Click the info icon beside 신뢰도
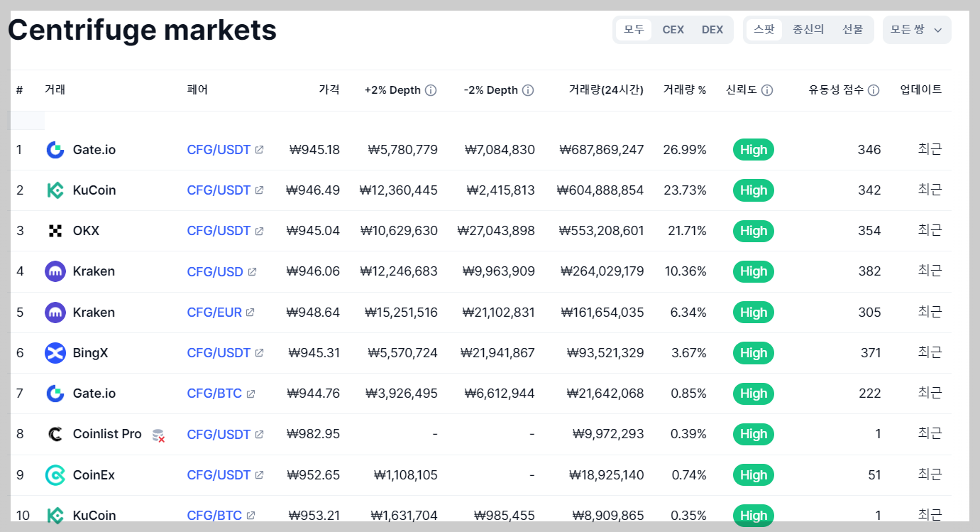Screen dimensions: 980x532 767,90
